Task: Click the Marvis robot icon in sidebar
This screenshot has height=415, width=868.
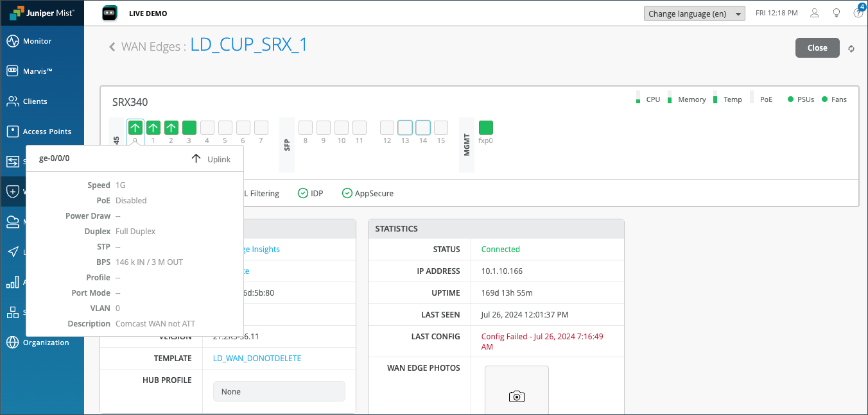Action: [12, 71]
